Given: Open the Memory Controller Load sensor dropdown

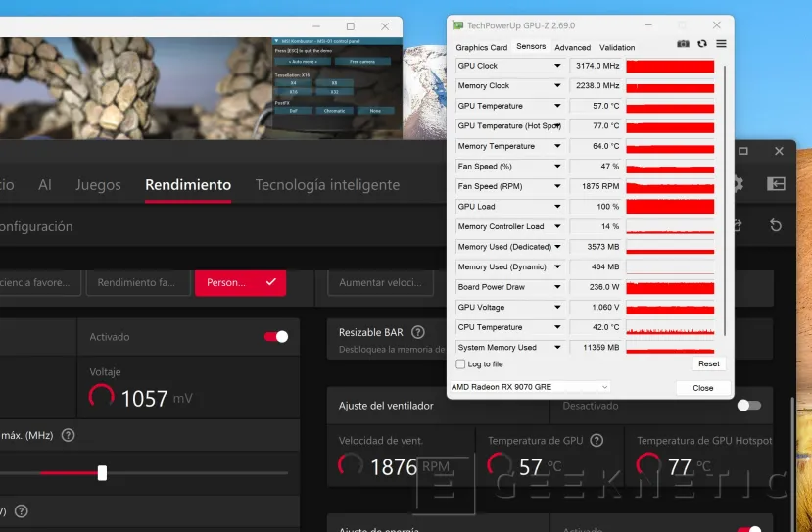Looking at the screenshot, I should click(x=557, y=226).
